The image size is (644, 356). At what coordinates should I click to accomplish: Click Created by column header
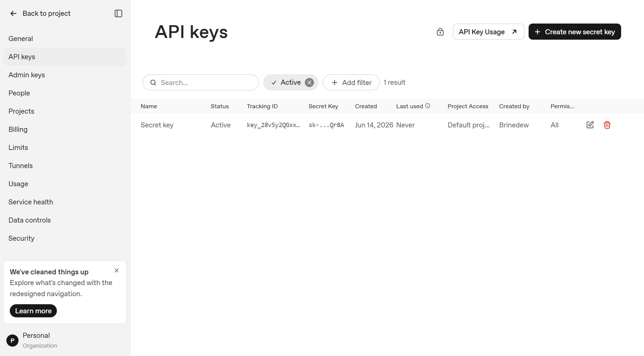(514, 106)
